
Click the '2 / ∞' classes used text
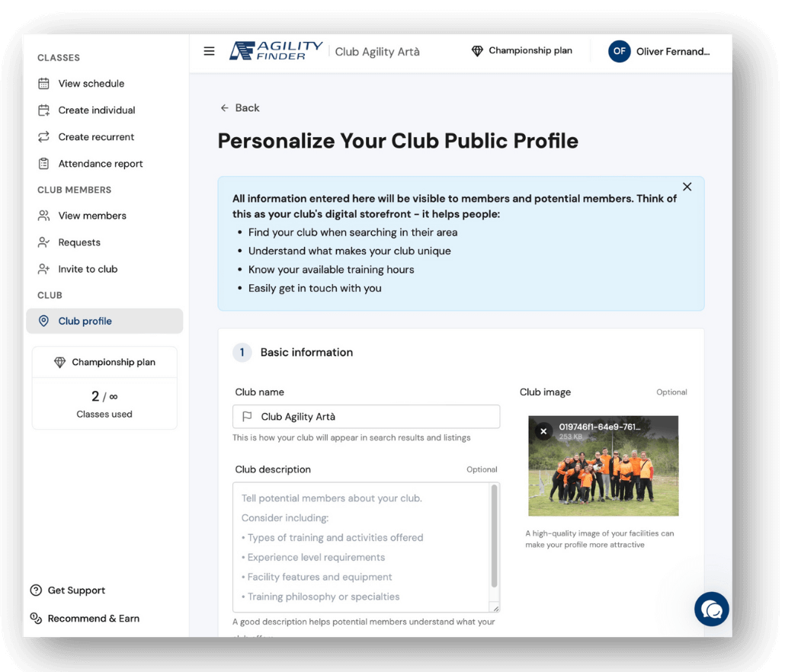coord(104,397)
